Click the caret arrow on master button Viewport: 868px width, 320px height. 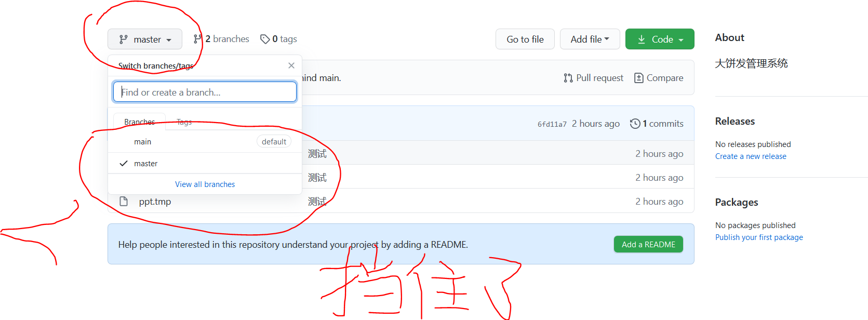tap(169, 40)
